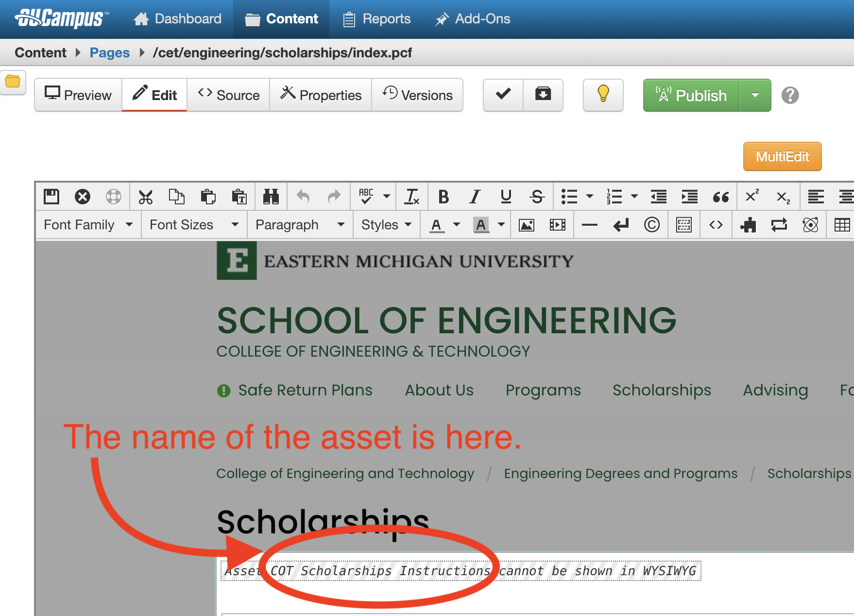Image resolution: width=854 pixels, height=616 pixels.
Task: Toggle Blockquote formatting
Action: (x=721, y=197)
